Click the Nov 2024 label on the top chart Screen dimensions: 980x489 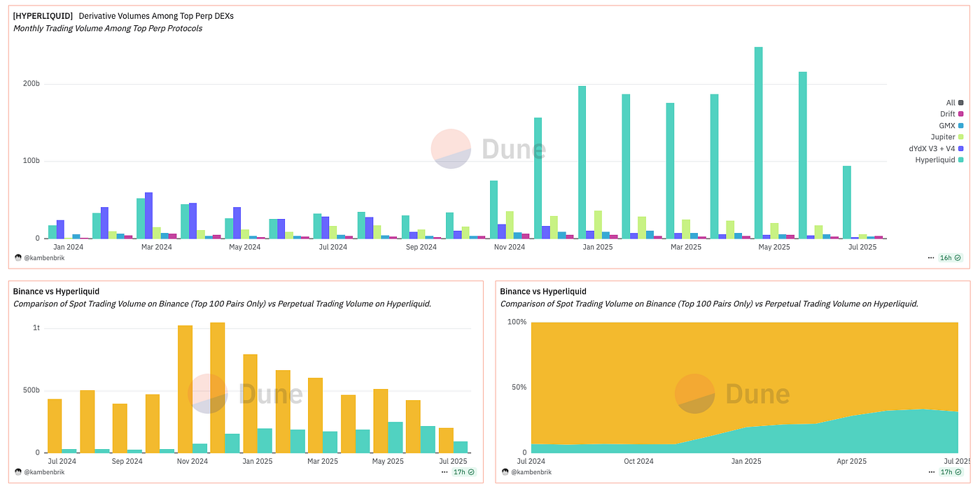pos(509,247)
